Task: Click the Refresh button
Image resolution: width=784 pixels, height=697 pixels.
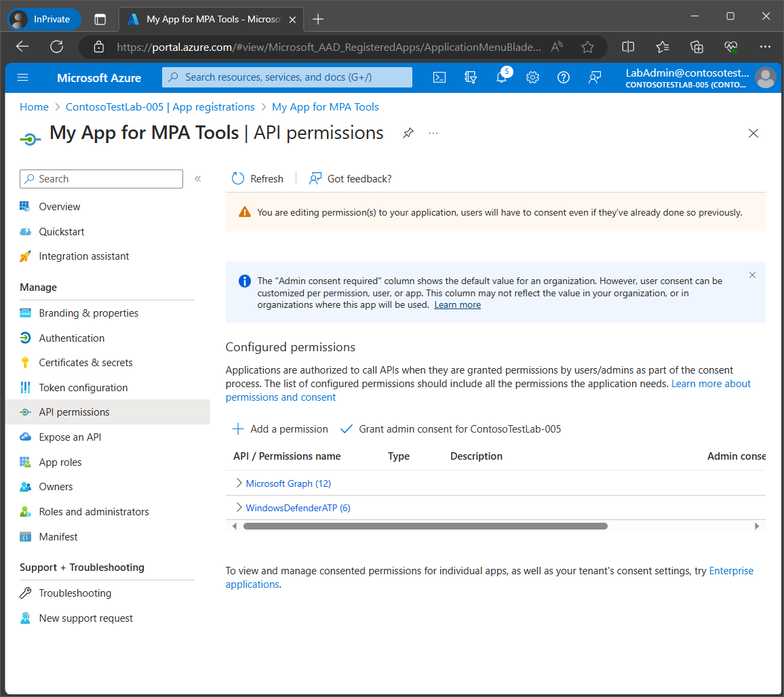Action: tap(257, 178)
